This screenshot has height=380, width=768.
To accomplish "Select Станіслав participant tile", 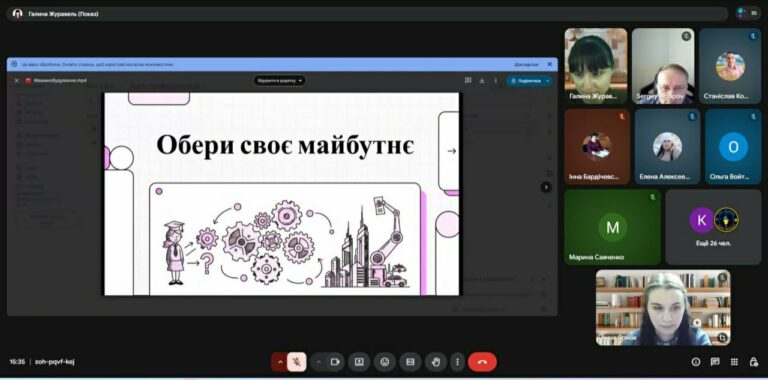I will click(730, 66).
